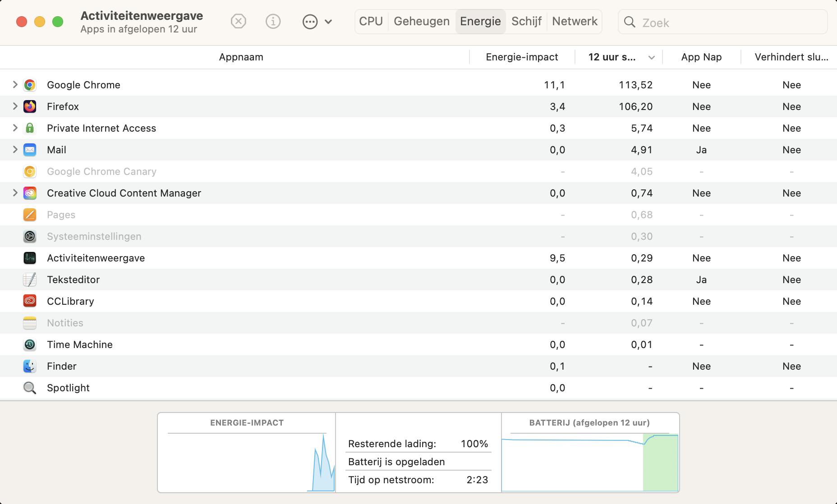837x504 pixels.
Task: Click the Google Chrome app icon
Action: click(x=30, y=85)
